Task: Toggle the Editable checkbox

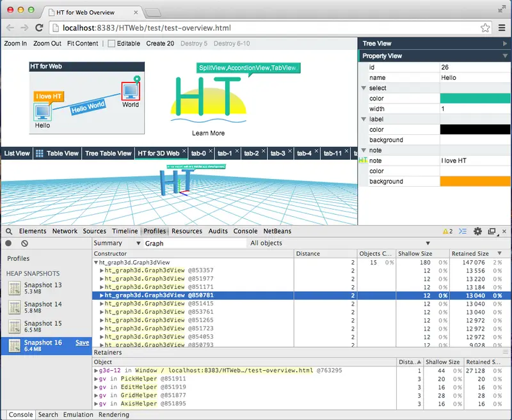Action: point(111,43)
